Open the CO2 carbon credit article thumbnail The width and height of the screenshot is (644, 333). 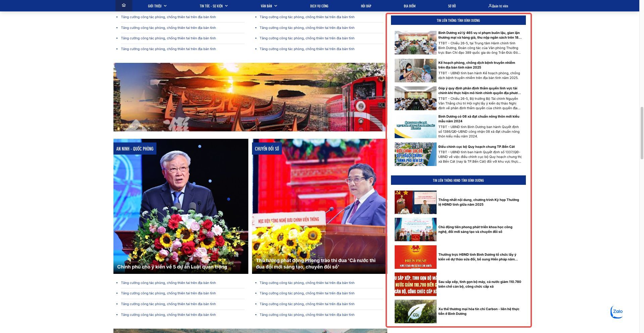click(415, 311)
